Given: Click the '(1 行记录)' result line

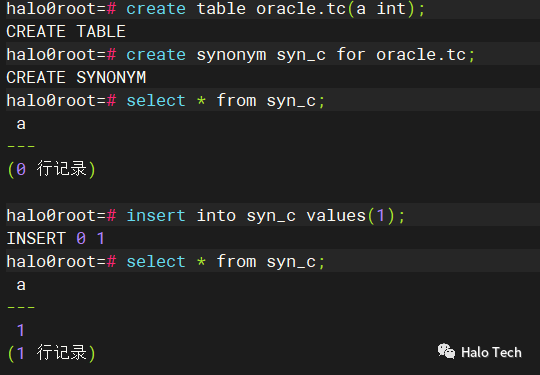Looking at the screenshot, I should point(51,353).
